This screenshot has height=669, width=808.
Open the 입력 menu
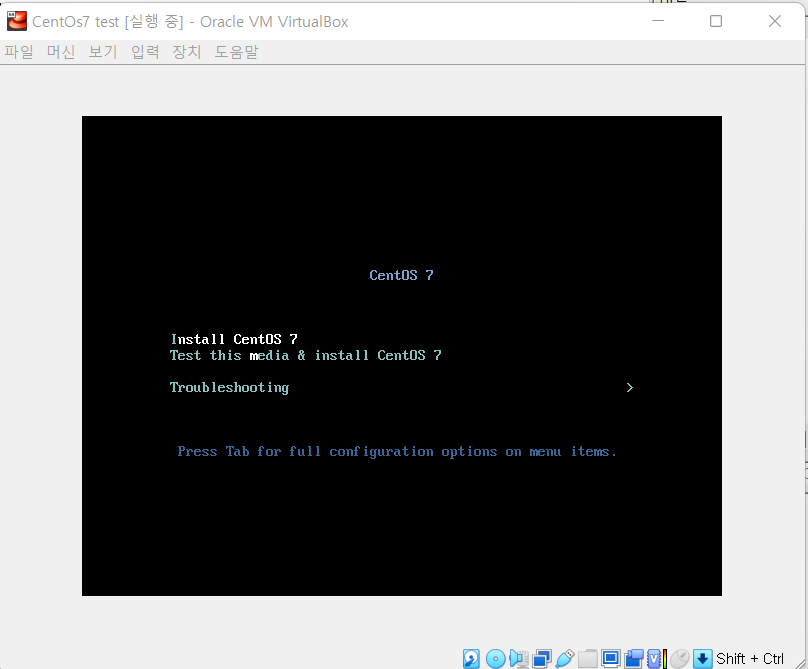click(145, 52)
